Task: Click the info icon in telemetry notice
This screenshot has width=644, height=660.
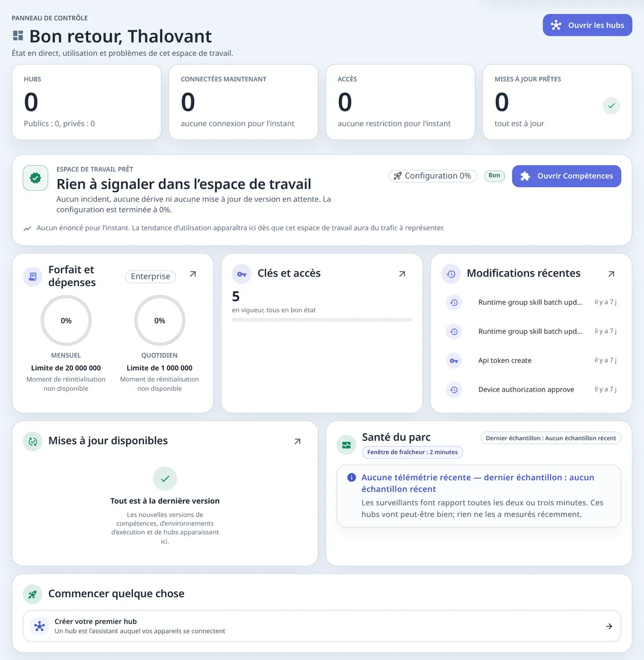Action: (351, 477)
